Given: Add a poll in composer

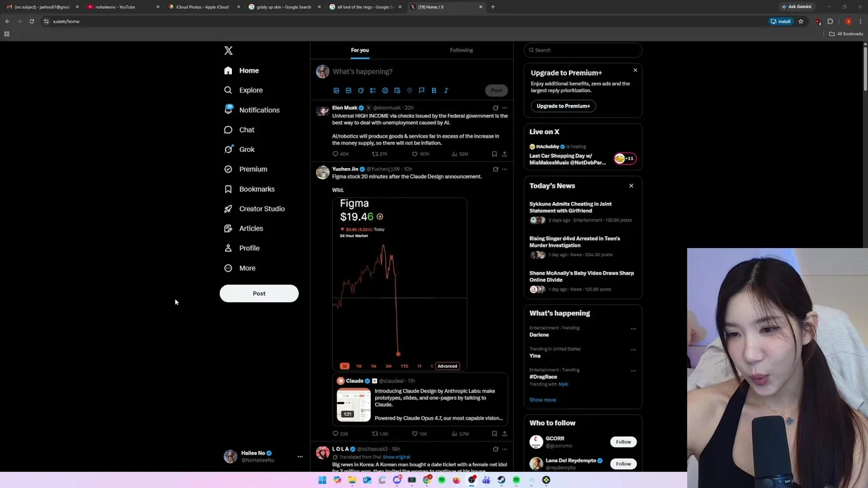Looking at the screenshot, I should (x=373, y=90).
